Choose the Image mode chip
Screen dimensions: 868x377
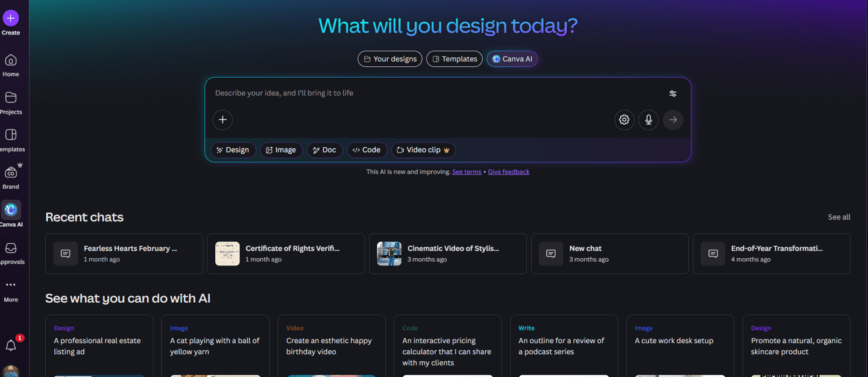coord(281,150)
